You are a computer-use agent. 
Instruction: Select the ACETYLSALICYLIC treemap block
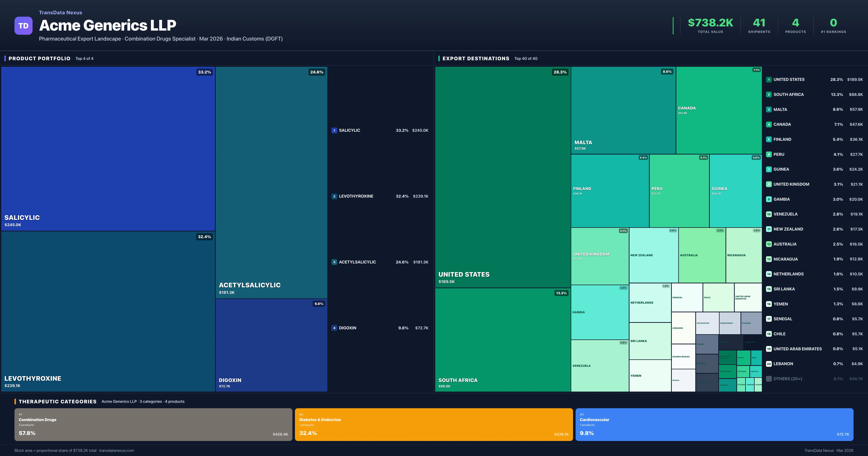271,182
